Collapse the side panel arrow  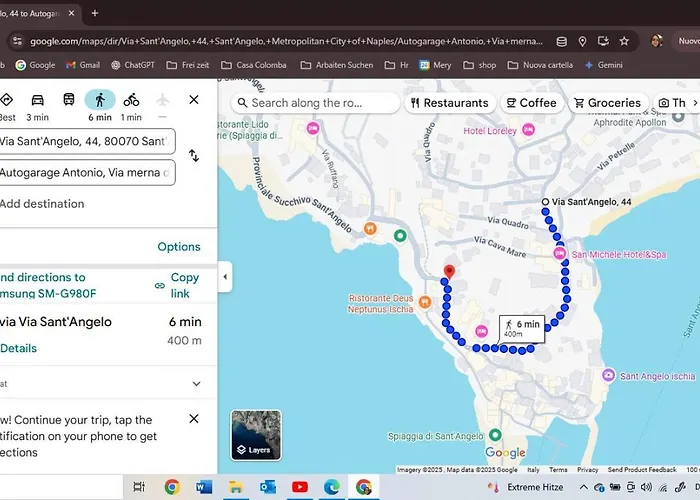click(224, 277)
